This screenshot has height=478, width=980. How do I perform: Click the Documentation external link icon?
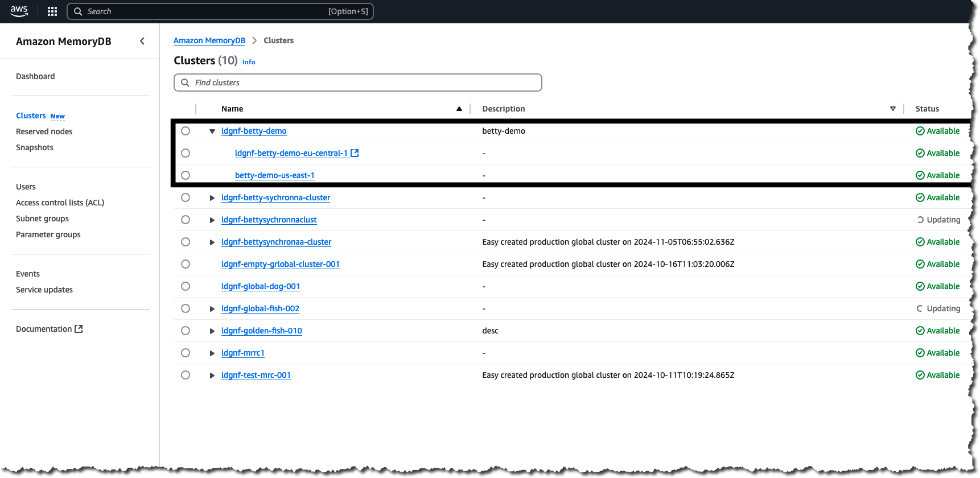tap(79, 329)
